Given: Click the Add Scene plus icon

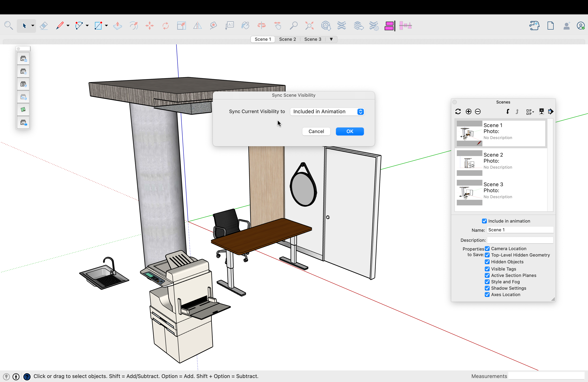Looking at the screenshot, I should pos(468,111).
